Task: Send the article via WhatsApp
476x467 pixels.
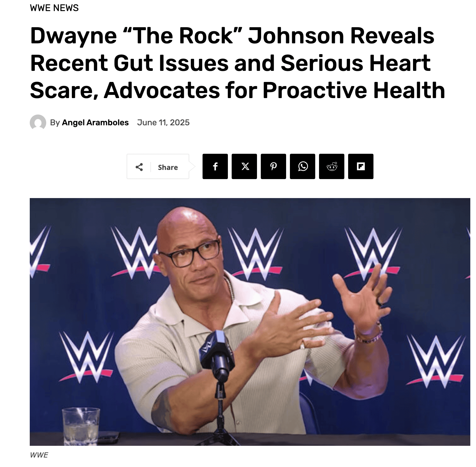Action: pyautogui.click(x=303, y=166)
